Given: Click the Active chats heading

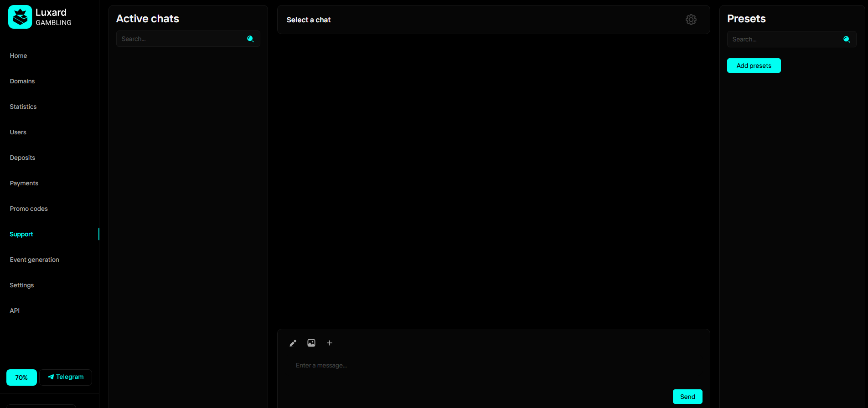Looking at the screenshot, I should [148, 19].
